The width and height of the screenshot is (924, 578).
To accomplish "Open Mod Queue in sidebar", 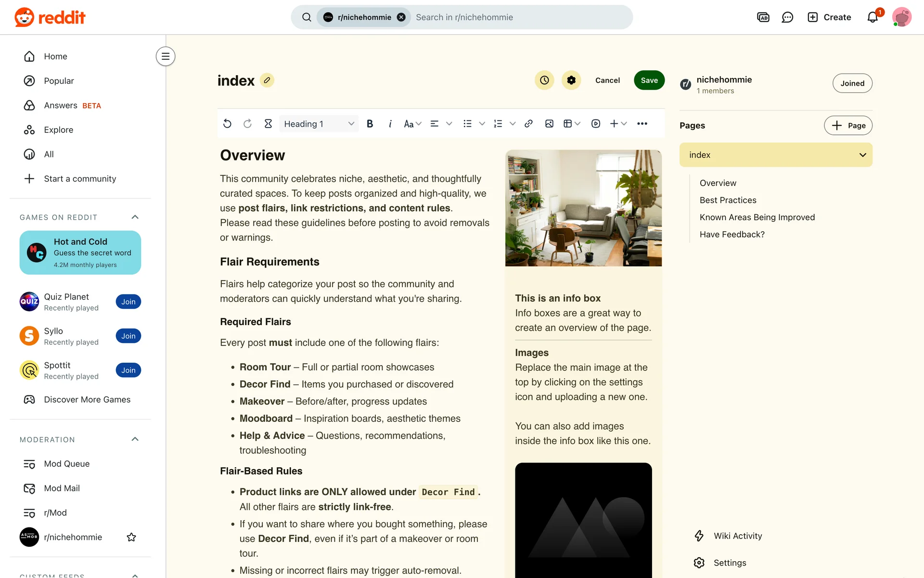I will 66,464.
